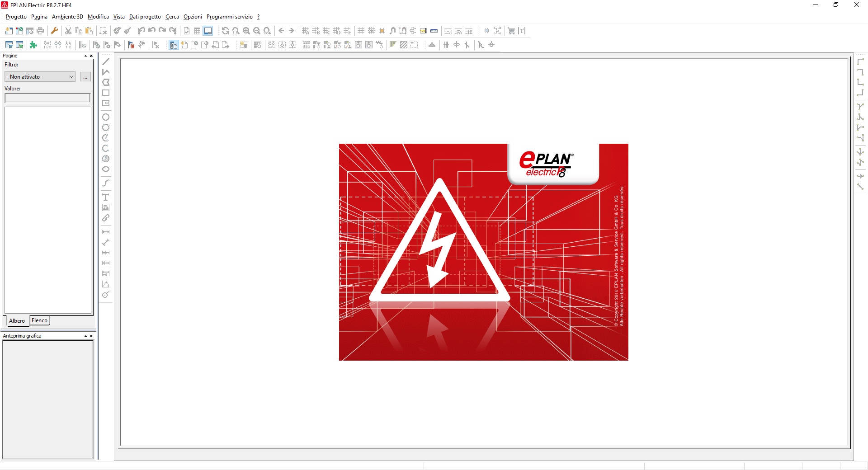Toggle grid display icon
This screenshot has height=470, width=868.
361,31
